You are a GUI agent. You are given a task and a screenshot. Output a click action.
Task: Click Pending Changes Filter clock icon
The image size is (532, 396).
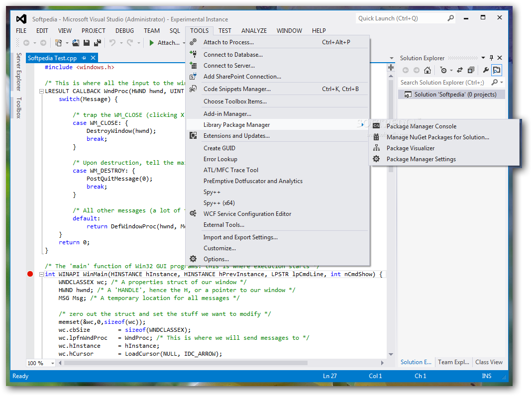(x=443, y=70)
